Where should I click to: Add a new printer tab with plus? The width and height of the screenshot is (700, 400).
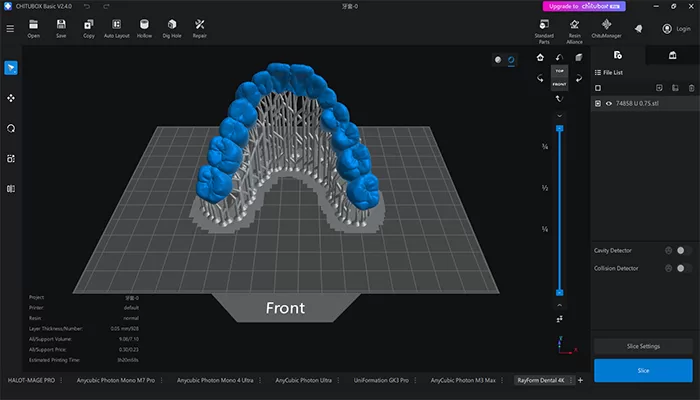click(x=580, y=380)
